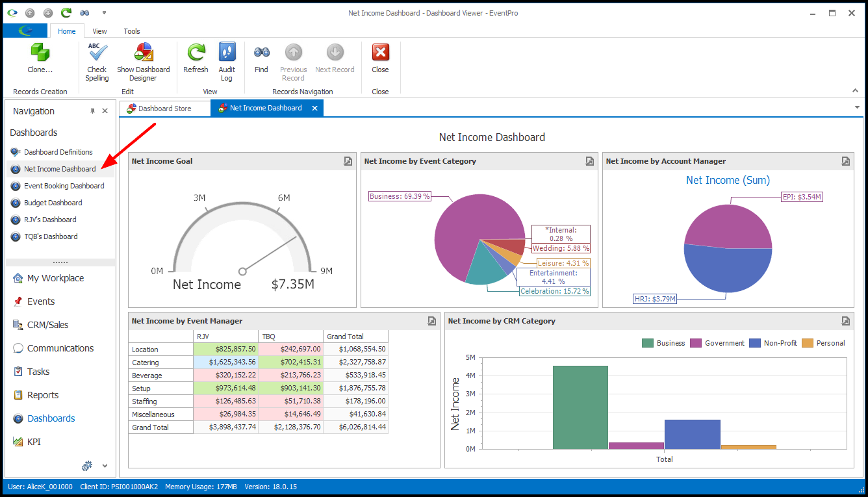This screenshot has height=497, width=868.
Task: Click quick access up arrow icon
Action: [30, 12]
